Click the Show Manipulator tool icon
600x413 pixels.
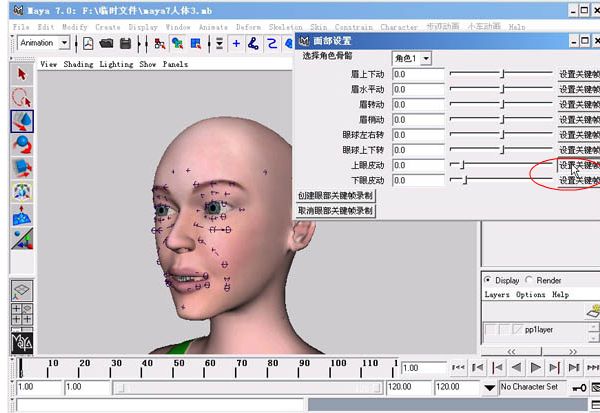(22, 238)
